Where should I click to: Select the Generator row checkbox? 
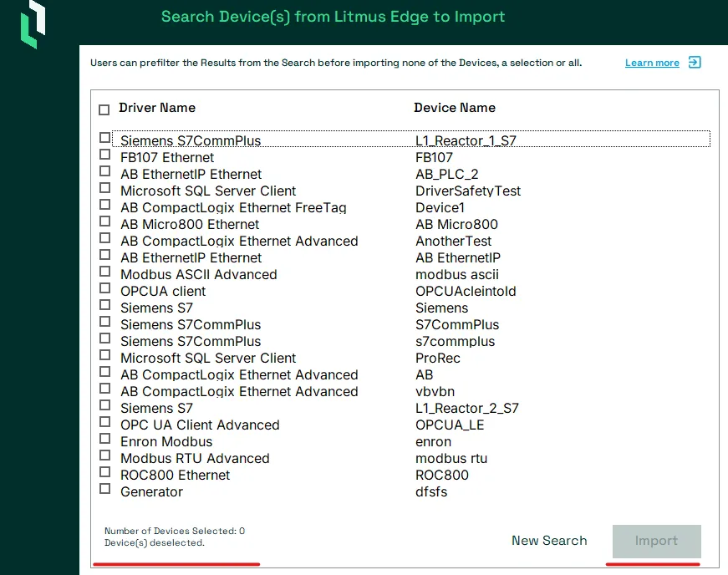[x=105, y=489]
